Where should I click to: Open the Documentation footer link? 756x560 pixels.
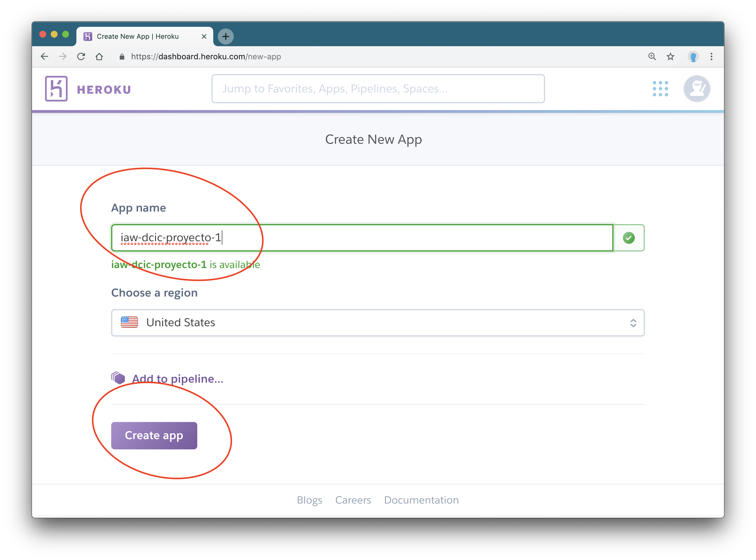point(421,500)
